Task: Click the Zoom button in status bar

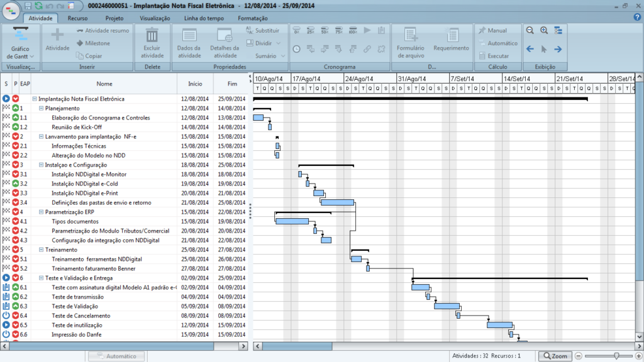Action: 554,356
